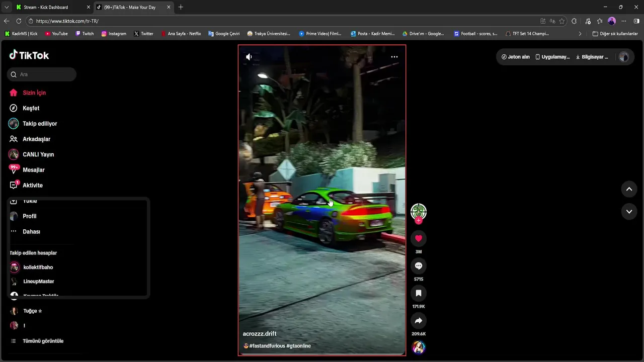This screenshot has height=362, width=644.
Task: Reload the current page
Action: (x=19, y=21)
